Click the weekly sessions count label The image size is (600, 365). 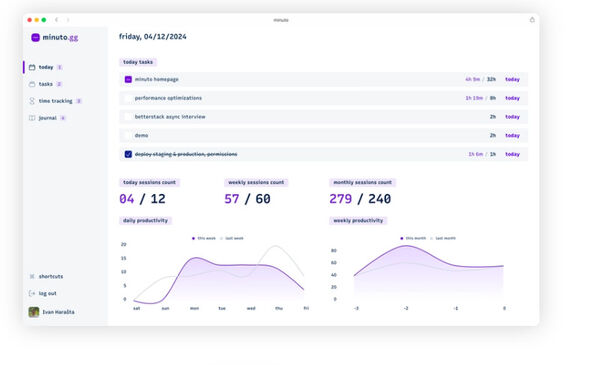tap(256, 182)
